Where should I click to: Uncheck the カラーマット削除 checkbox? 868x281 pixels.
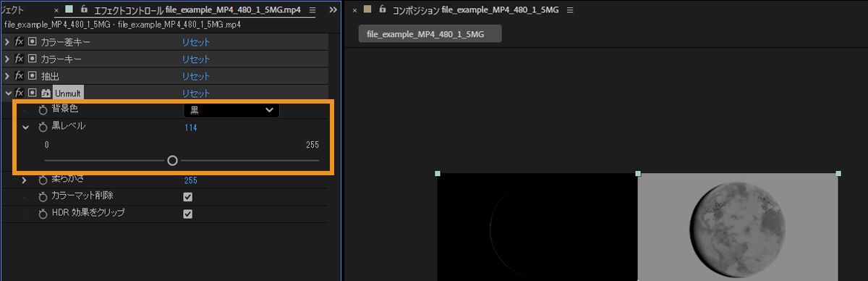(x=188, y=196)
